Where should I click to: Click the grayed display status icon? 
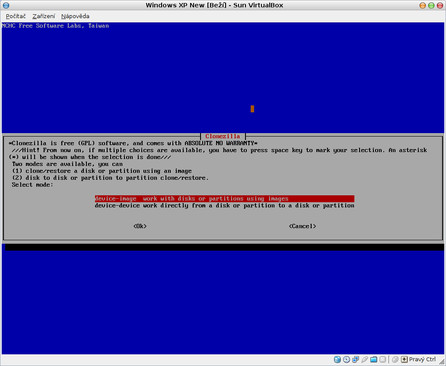click(383, 359)
